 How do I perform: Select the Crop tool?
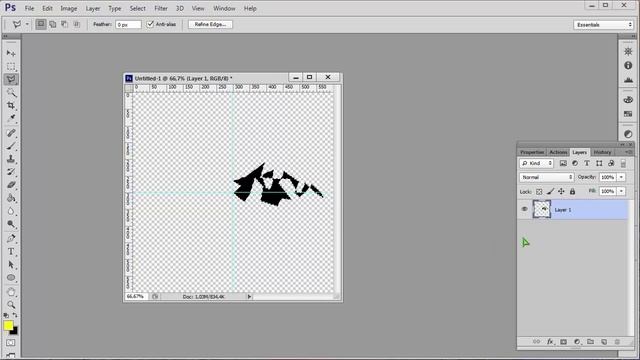click(x=11, y=105)
